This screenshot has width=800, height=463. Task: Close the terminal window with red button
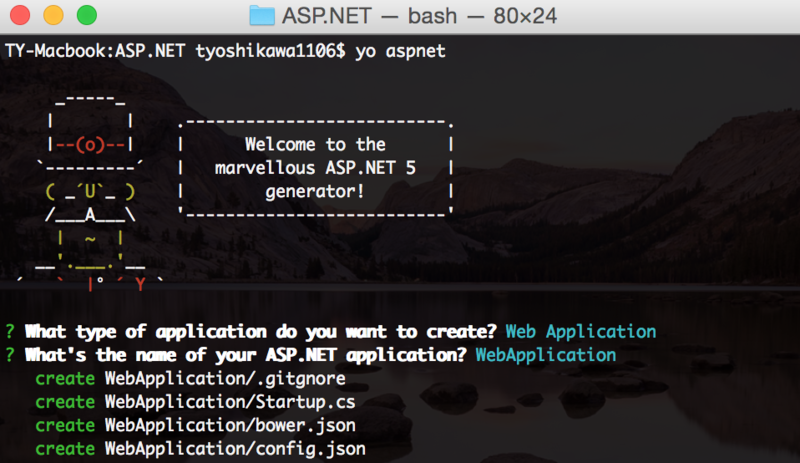[x=20, y=15]
